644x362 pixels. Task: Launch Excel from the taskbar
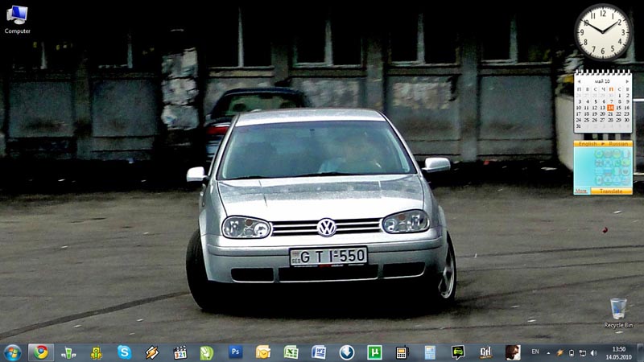click(x=291, y=352)
